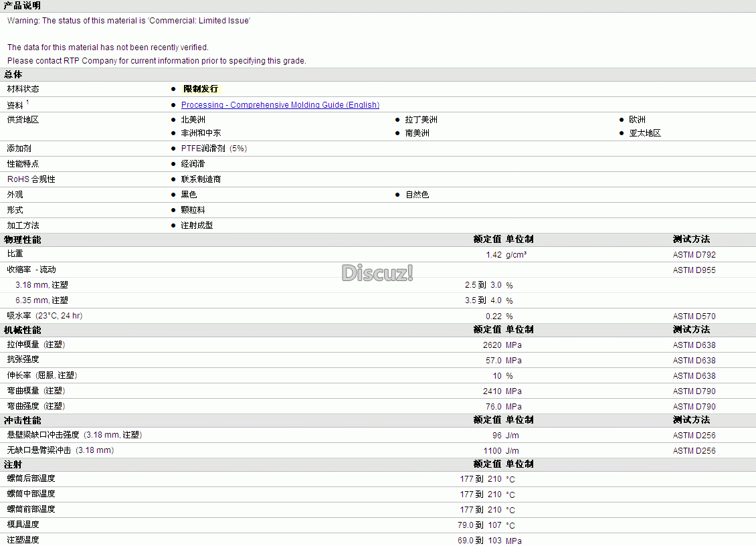The height and width of the screenshot is (546, 756).
Task: Click 0.22 % water absorption value
Action: coord(499,316)
